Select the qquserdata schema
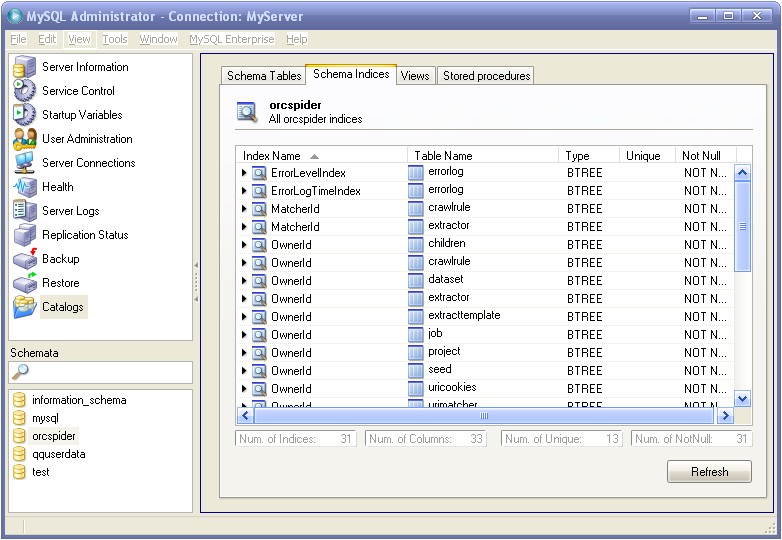Image resolution: width=782 pixels, height=540 pixels. (58, 454)
